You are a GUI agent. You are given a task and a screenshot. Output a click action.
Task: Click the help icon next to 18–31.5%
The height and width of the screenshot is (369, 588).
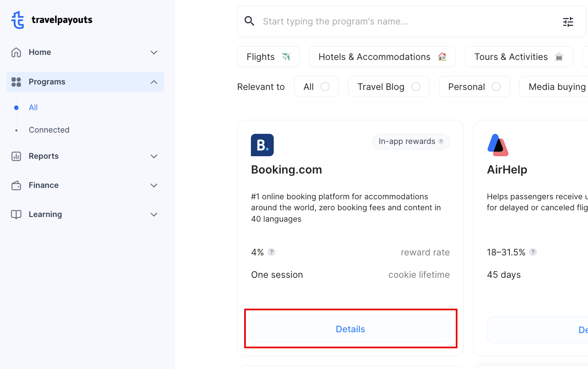(x=533, y=252)
